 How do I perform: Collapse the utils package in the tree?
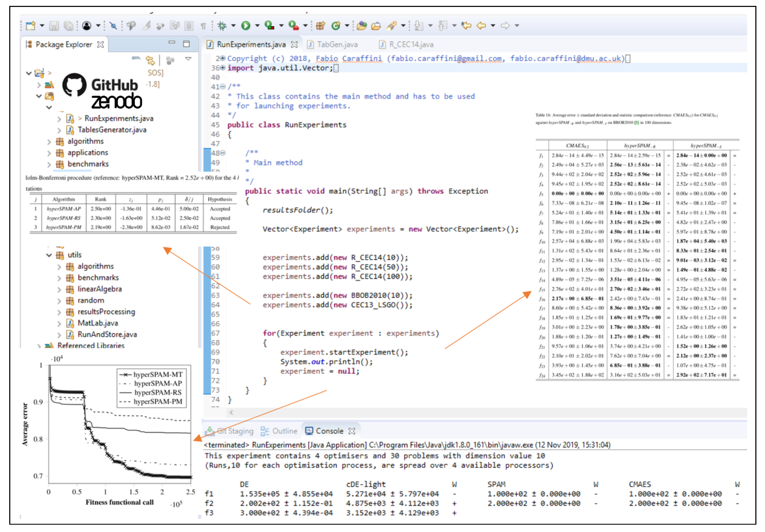click(49, 255)
